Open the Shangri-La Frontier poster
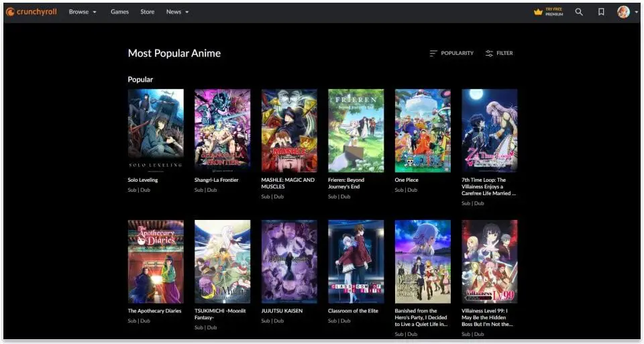Image resolution: width=644 pixels, height=344 pixels. [222, 131]
